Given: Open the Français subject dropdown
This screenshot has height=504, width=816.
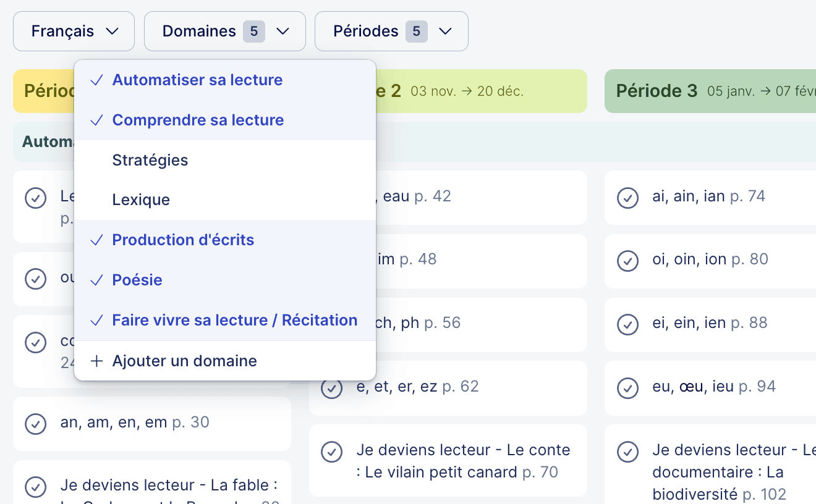Looking at the screenshot, I should 73,31.
